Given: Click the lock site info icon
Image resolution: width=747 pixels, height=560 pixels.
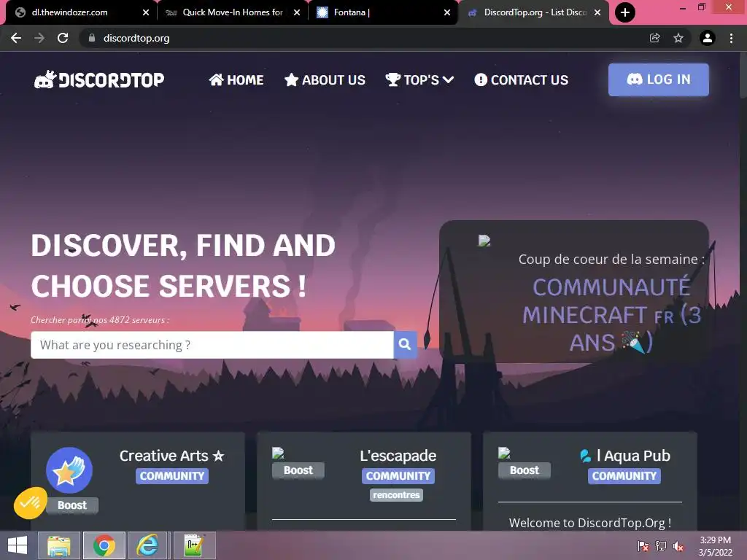Looking at the screenshot, I should click(x=92, y=38).
